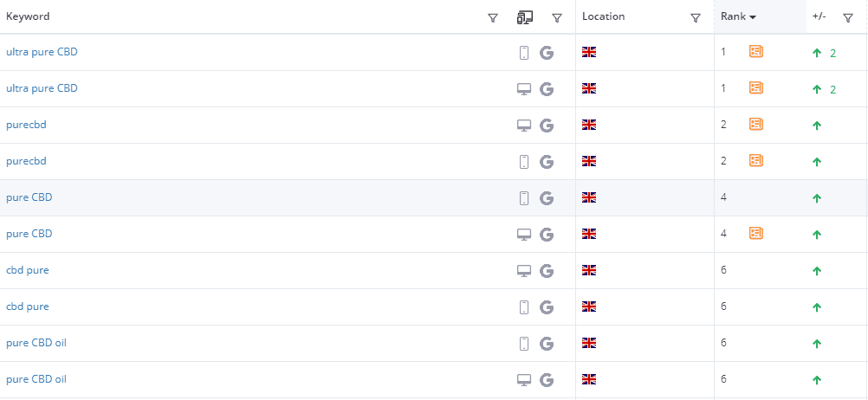Screen dimensions: 868x400
Task: Click the SERP feature icon for desktop purecbd
Action: click(x=755, y=124)
